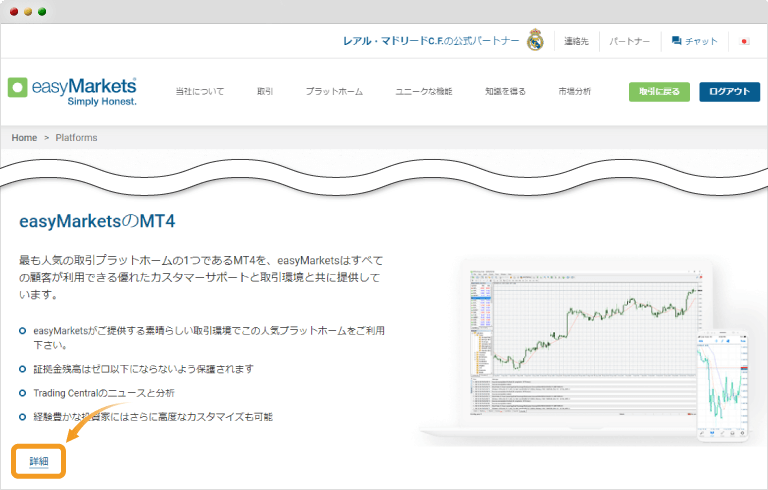Click the green 取引に戻る button
Screen dimensions: 768x490
pyautogui.click(x=659, y=92)
